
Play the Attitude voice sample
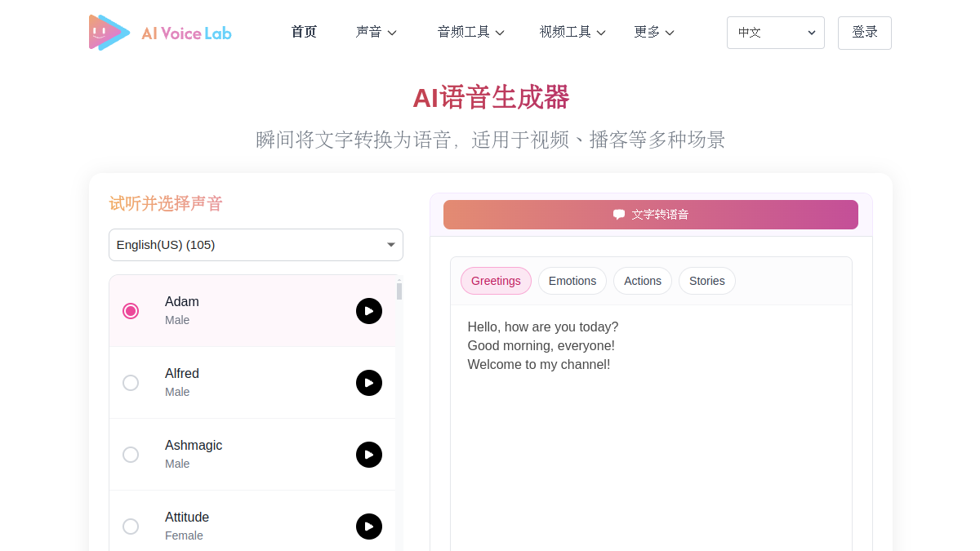tap(369, 527)
